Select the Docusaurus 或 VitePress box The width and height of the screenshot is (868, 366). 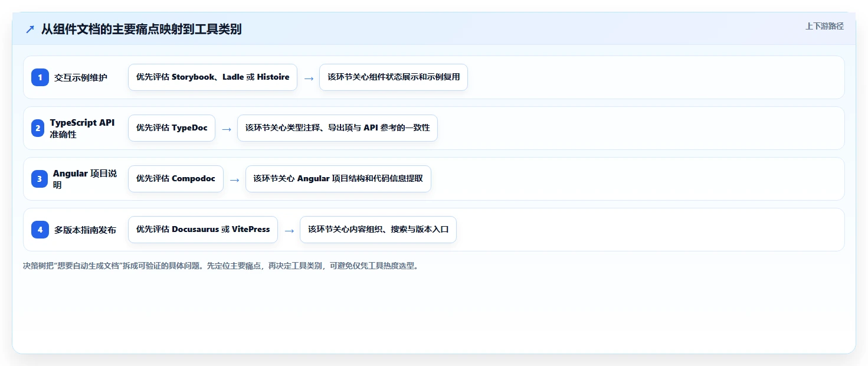(x=203, y=230)
